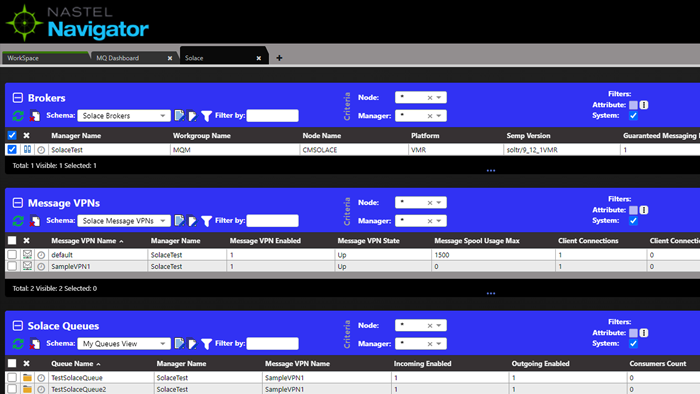The height and width of the screenshot is (394, 700).
Task: Toggle Brokers System filter checkbox
Action: [x=633, y=116]
